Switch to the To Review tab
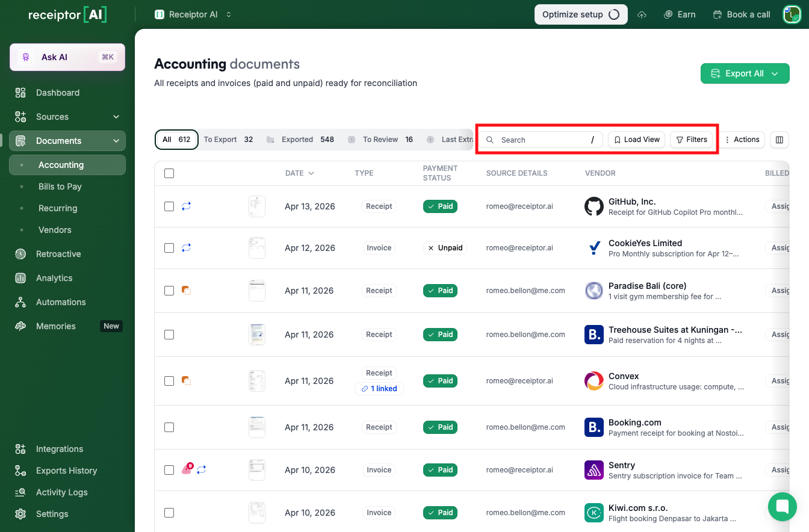809x532 pixels. (x=380, y=140)
